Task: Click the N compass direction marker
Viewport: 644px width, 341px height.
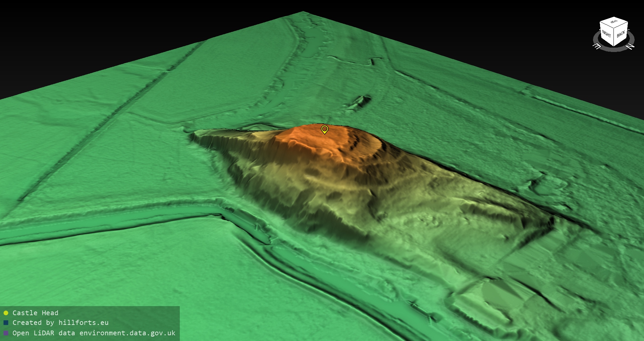Action: point(630,46)
